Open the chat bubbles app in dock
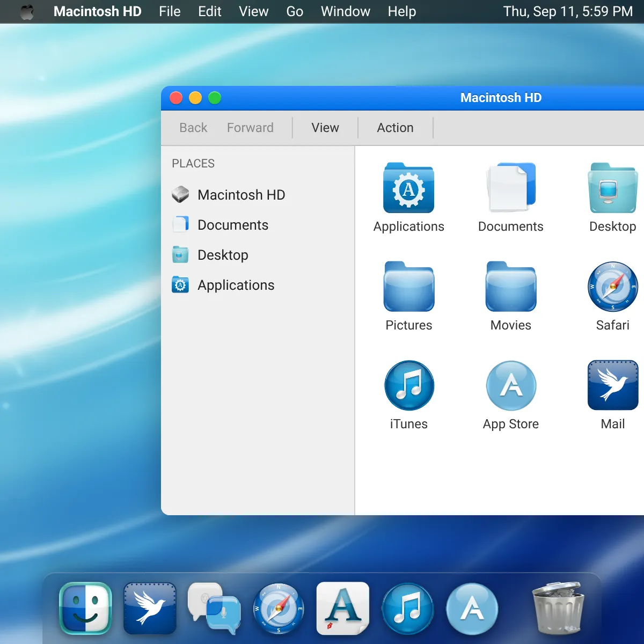 pos(214,609)
